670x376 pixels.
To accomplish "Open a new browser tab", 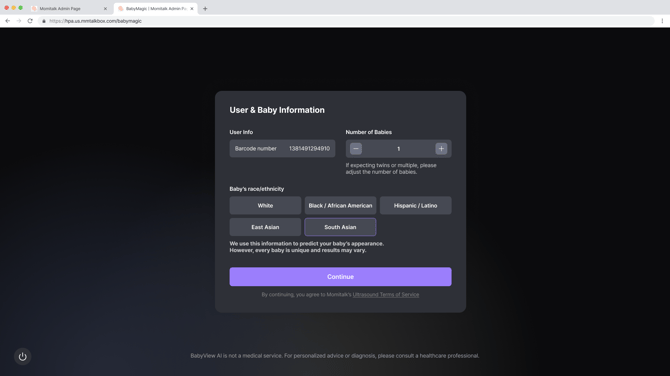I will pos(205,9).
